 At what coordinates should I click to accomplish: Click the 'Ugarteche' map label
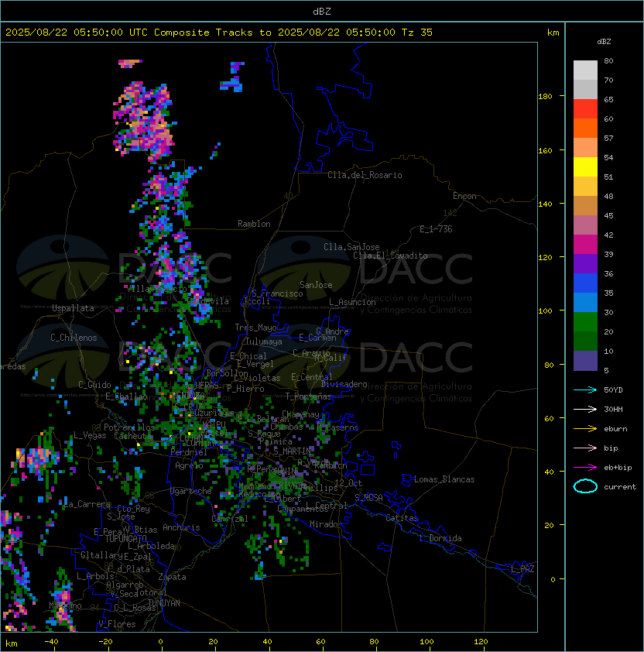(191, 491)
